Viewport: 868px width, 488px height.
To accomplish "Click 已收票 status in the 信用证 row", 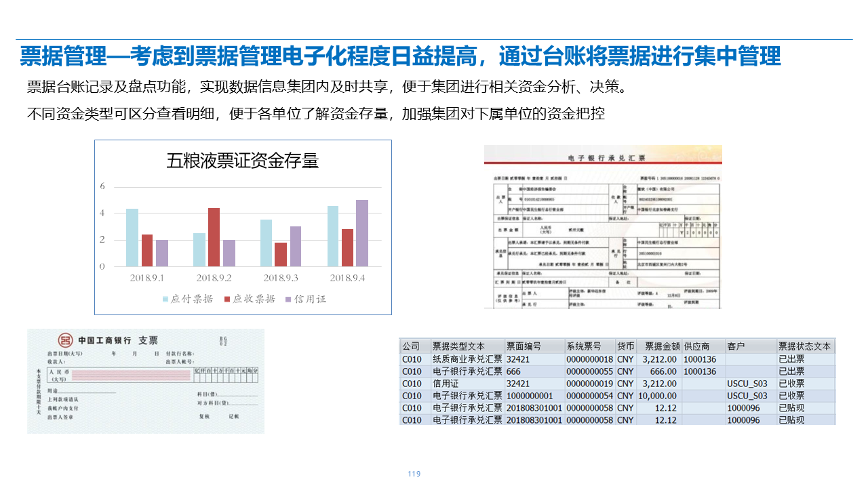I will [x=806, y=384].
